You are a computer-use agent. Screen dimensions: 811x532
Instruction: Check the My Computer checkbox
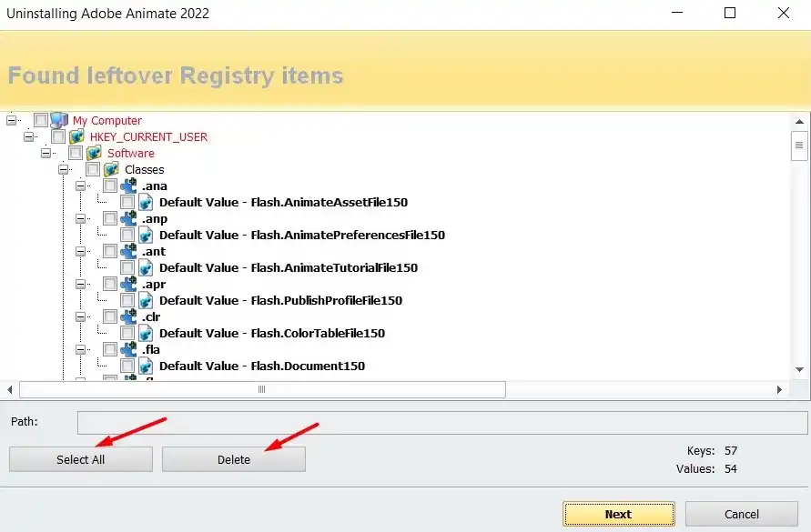pyautogui.click(x=41, y=120)
